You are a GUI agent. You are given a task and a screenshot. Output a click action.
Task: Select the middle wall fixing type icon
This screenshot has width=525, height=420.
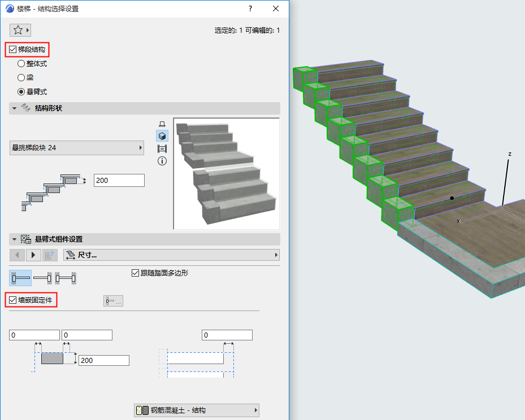click(44, 277)
